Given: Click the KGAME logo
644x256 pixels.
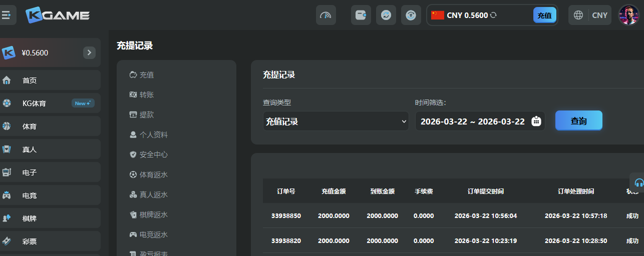Looking at the screenshot, I should 58,15.
